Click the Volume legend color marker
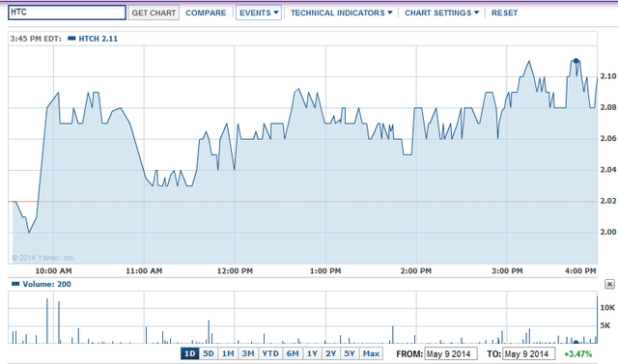618x364 pixels. pos(15,284)
